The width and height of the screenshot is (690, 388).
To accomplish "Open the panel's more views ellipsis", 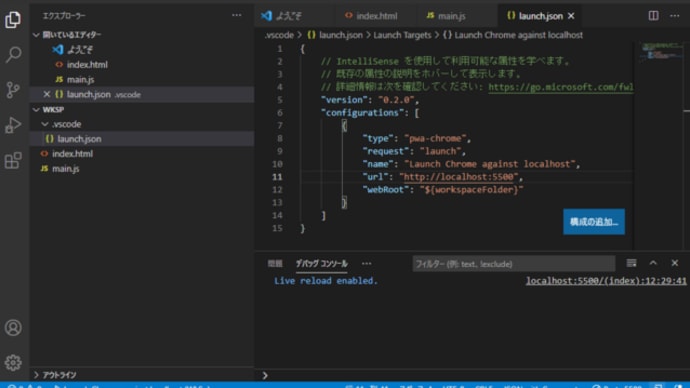I will (367, 264).
